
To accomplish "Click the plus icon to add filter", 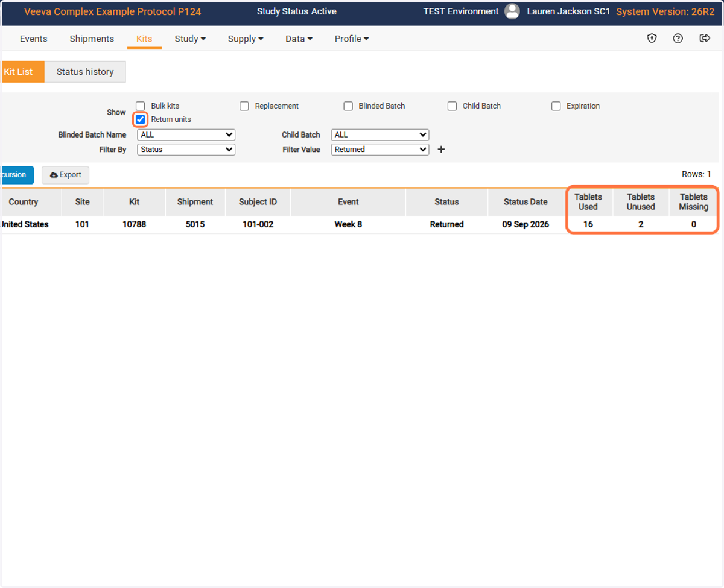I will [x=441, y=150].
